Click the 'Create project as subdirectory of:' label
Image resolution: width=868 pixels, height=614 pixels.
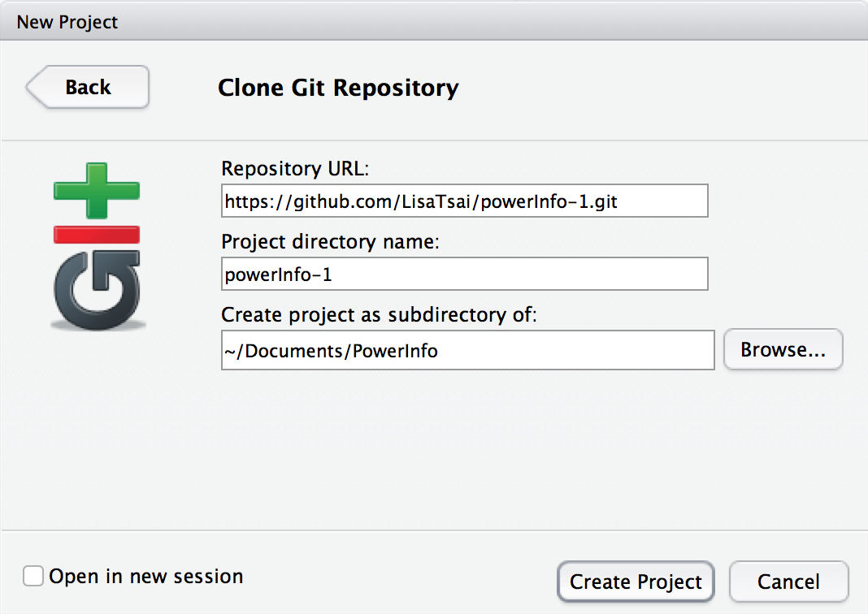point(379,315)
